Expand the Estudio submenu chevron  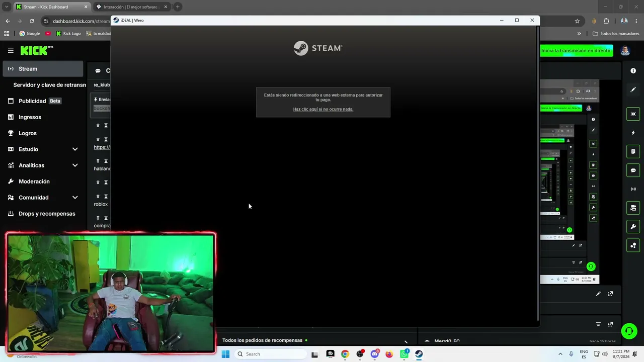pyautogui.click(x=75, y=149)
